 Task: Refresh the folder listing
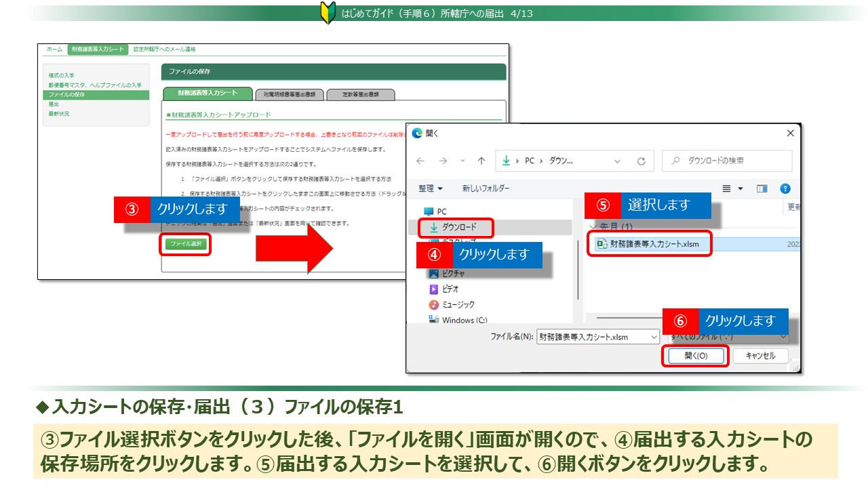point(641,161)
